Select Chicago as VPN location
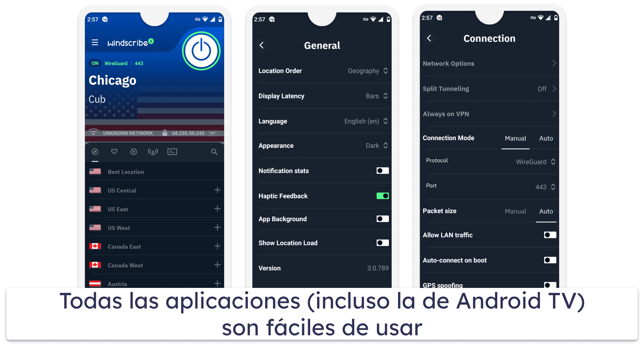Screen dimensions: 644x344 (112, 80)
